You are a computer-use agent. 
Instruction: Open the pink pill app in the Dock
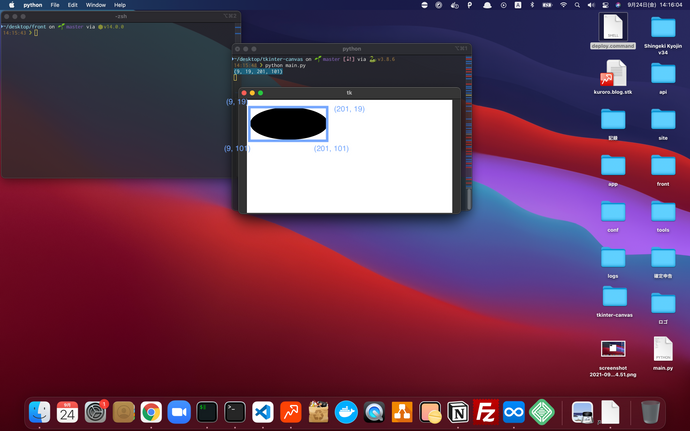click(430, 413)
